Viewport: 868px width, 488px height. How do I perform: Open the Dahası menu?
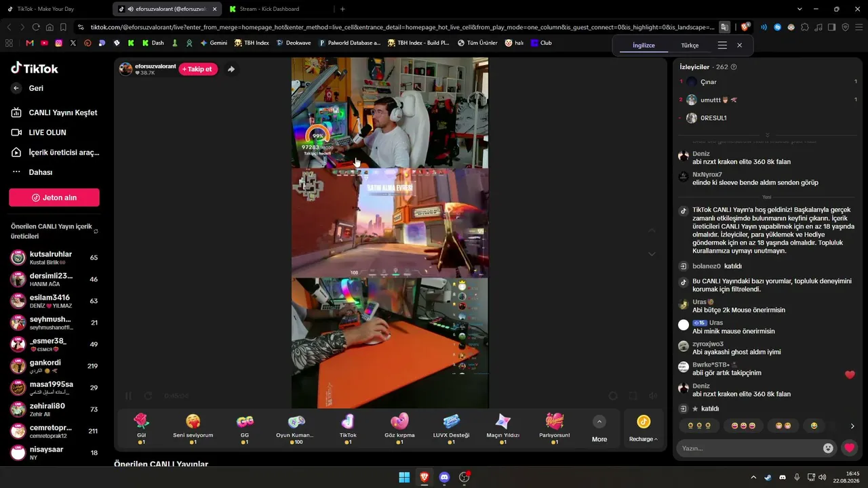coord(32,172)
